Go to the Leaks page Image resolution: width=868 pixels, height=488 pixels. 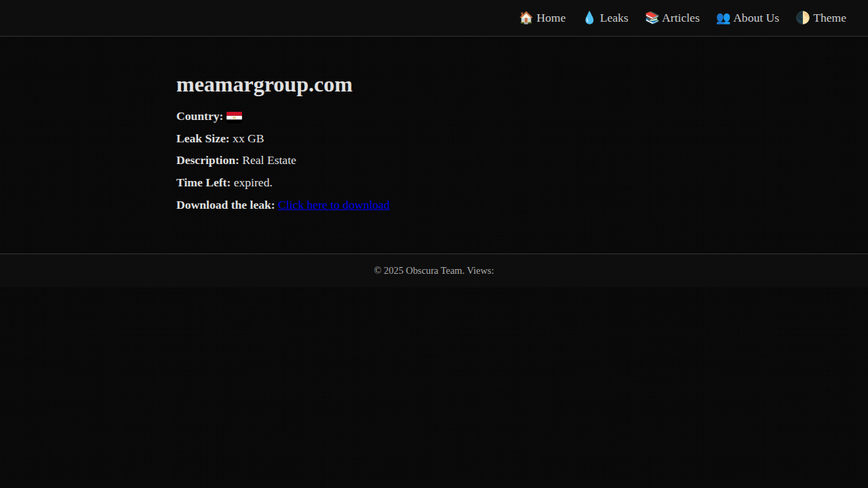click(x=614, y=18)
